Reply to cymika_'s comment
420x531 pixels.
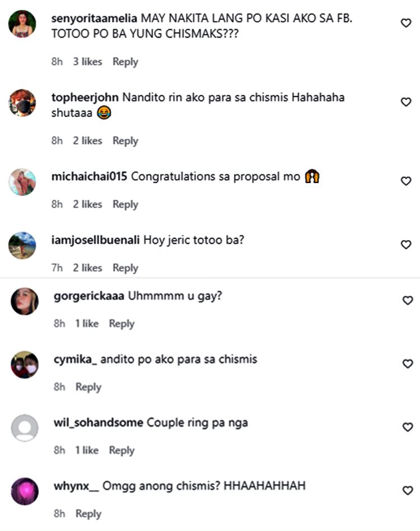pyautogui.click(x=88, y=387)
